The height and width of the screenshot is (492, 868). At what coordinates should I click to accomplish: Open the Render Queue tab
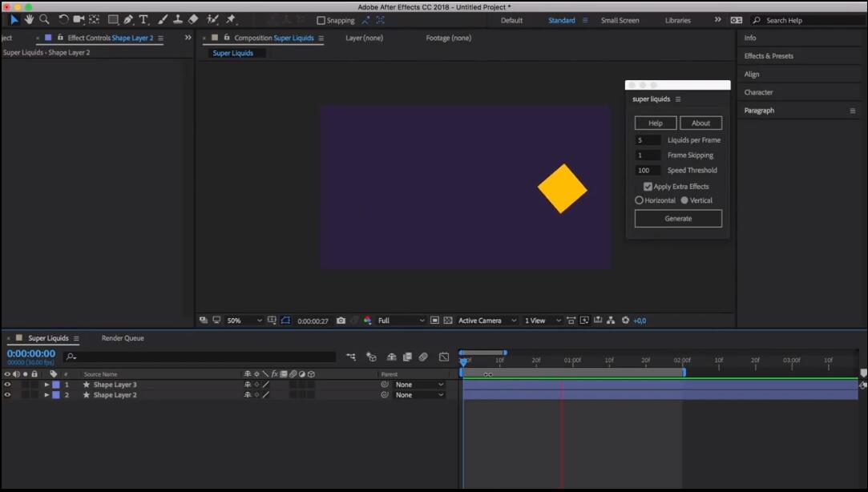click(123, 338)
